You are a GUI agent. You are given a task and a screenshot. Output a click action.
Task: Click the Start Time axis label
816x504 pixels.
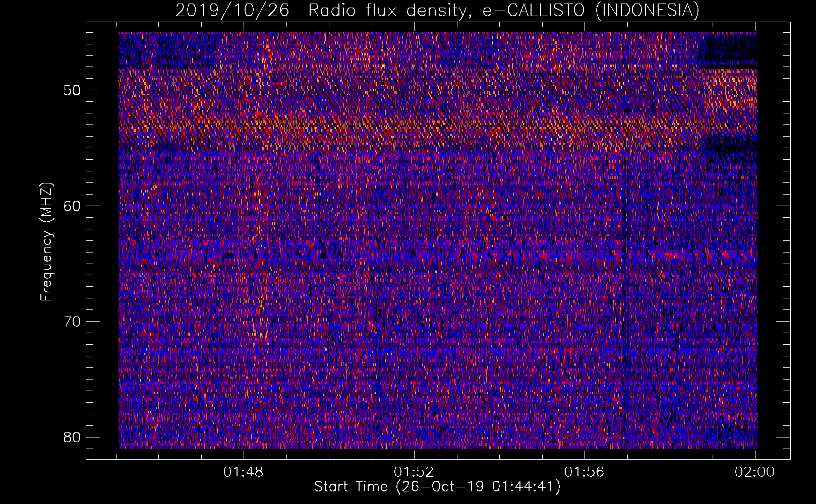tap(437, 487)
